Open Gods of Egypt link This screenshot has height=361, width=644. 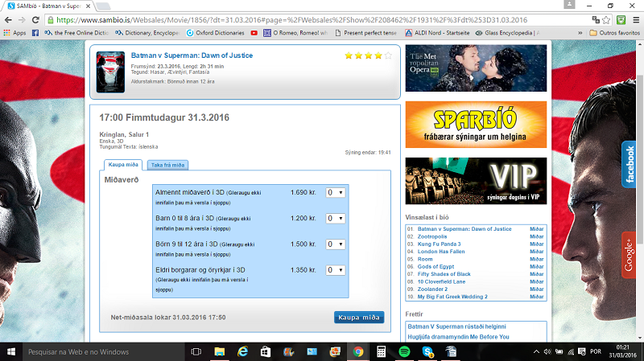click(436, 267)
